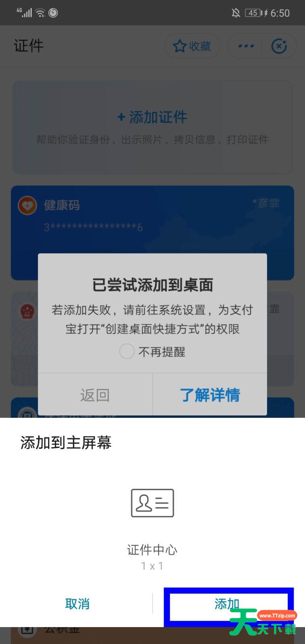Tap the circular close mini-program icon
The image size is (305, 644).
[279, 46]
